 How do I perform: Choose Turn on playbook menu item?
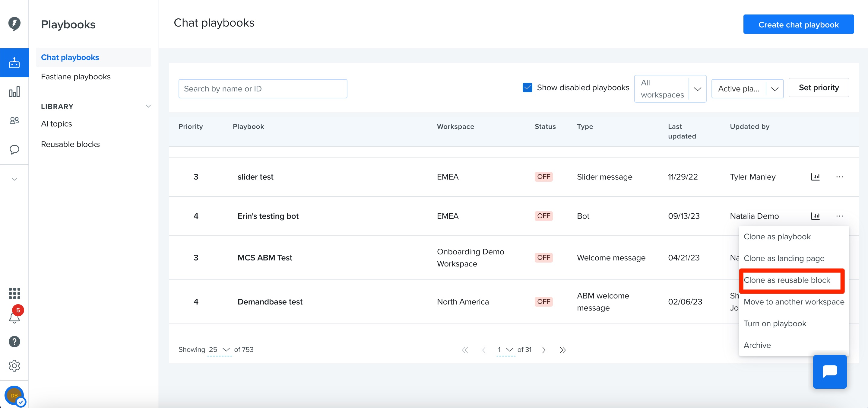click(x=775, y=324)
